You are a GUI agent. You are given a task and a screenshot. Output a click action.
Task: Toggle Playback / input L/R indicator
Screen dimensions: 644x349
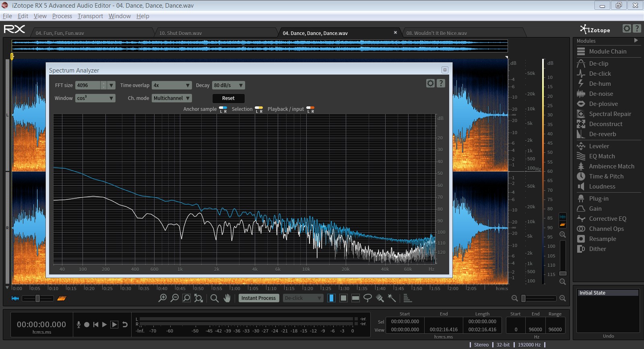point(310,109)
